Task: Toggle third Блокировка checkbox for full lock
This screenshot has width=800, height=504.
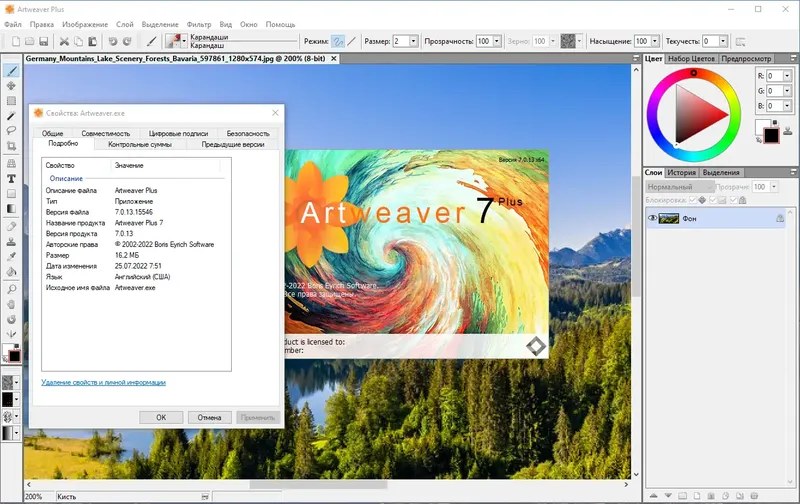Action: pos(733,200)
